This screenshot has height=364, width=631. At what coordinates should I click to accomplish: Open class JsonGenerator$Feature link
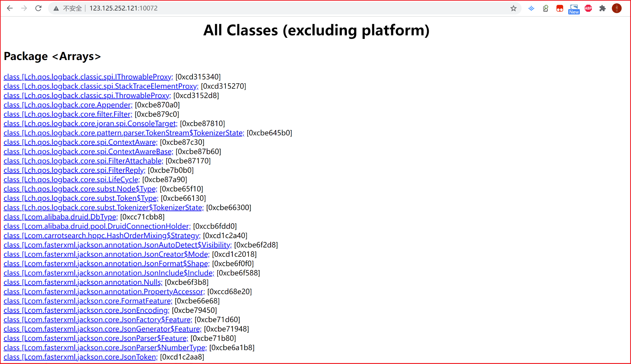[x=103, y=329]
